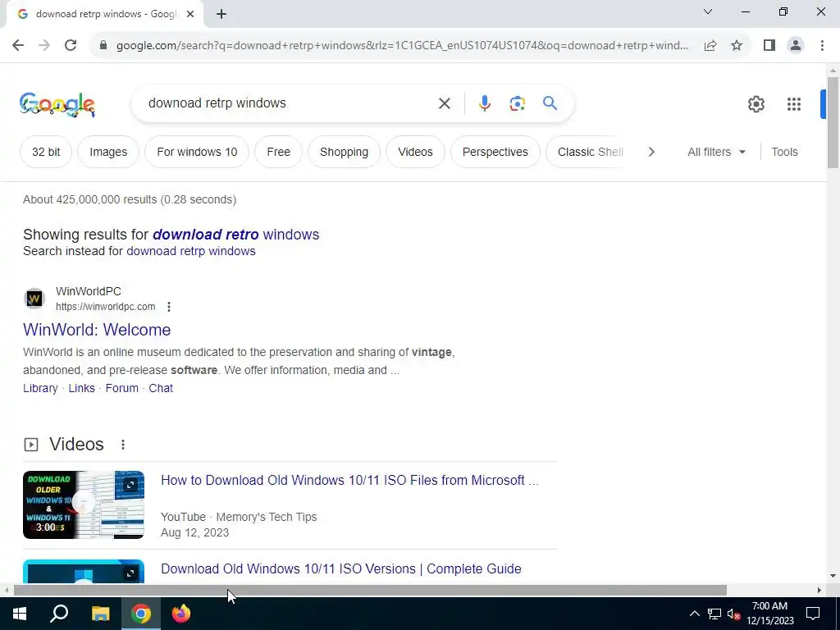
Task: Open the network tray icon
Action: click(x=714, y=614)
